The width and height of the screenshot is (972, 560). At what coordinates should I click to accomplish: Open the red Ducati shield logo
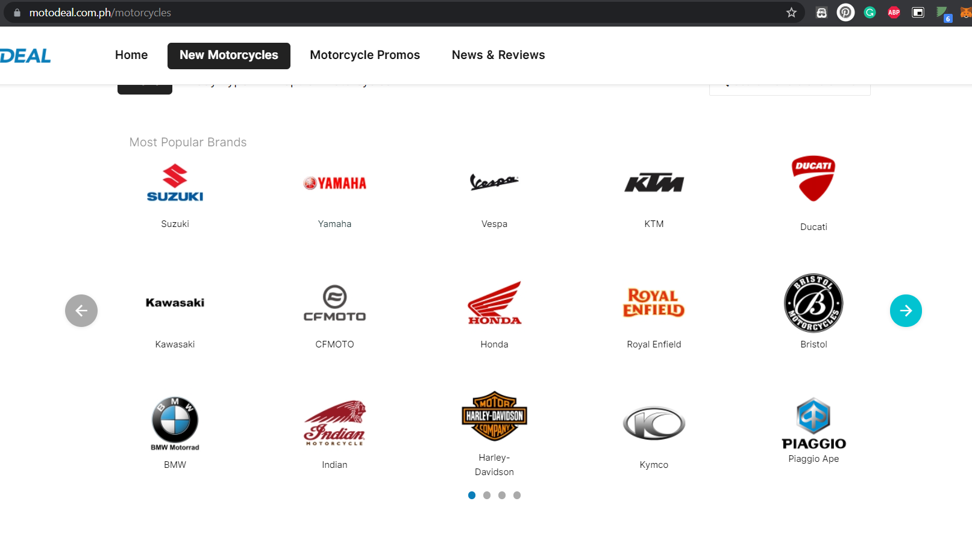[x=814, y=178]
